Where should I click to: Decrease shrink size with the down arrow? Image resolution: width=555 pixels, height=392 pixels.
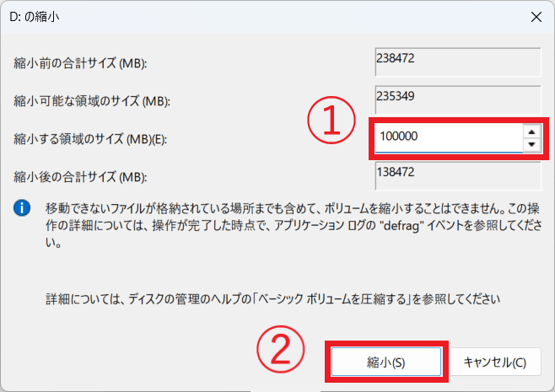coord(531,144)
